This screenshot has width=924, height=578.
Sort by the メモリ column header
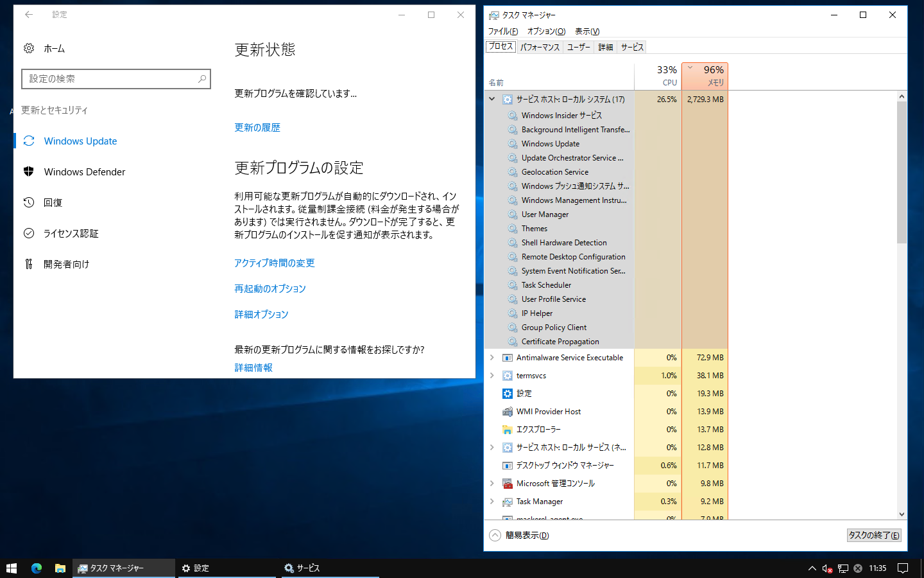[705, 76]
